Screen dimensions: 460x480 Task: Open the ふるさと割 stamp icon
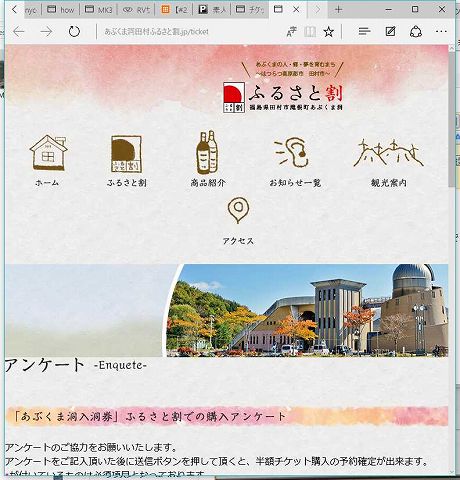click(x=126, y=154)
